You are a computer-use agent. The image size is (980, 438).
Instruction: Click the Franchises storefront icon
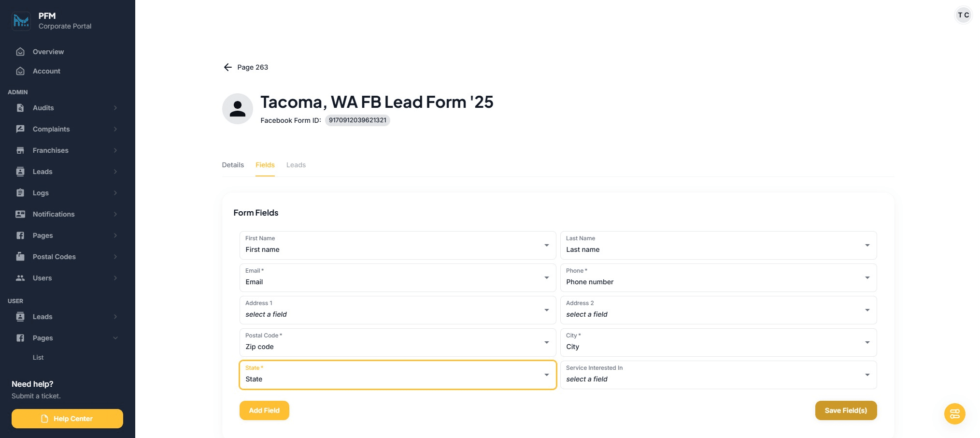pyautogui.click(x=20, y=150)
